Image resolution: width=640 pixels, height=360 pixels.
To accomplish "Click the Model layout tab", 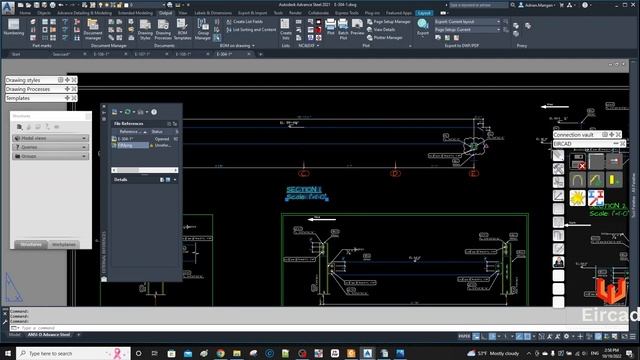I will pos(15,335).
